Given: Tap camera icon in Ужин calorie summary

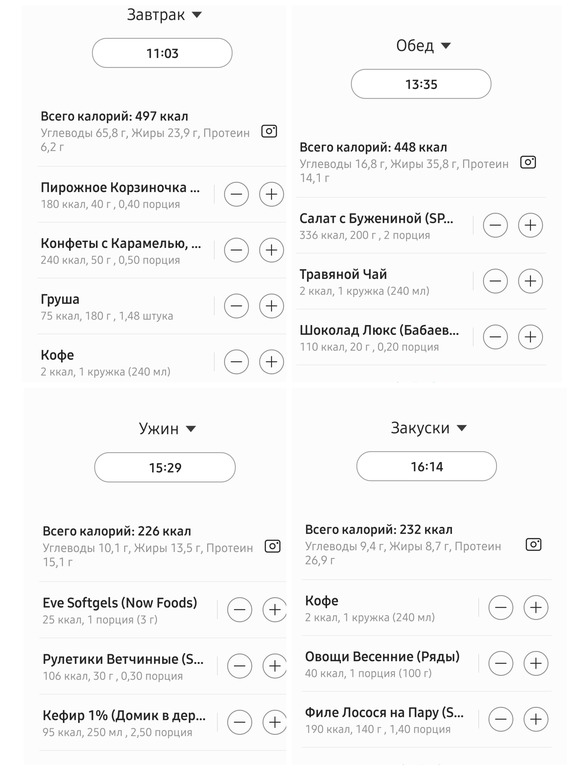Looking at the screenshot, I should tap(273, 546).
